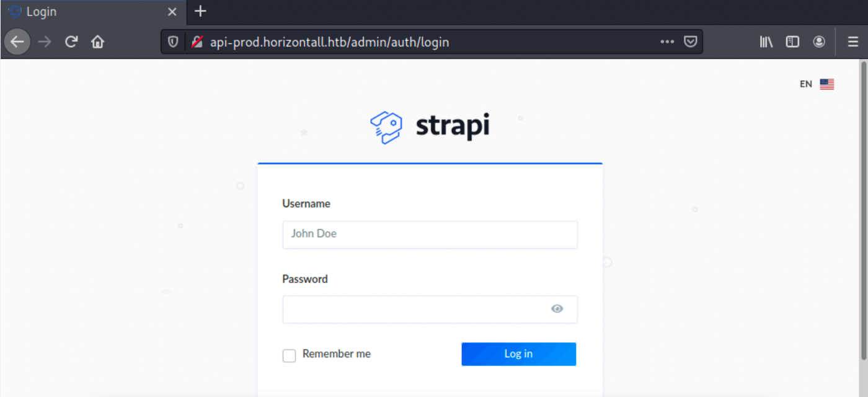868x397 pixels.
Task: Open the page actions three-dot menu
Action: (x=667, y=42)
